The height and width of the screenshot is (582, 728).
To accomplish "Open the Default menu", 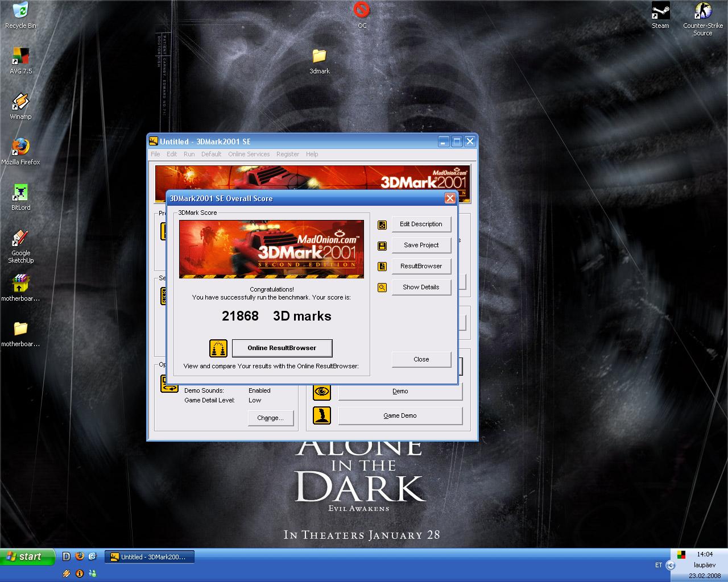I will click(x=211, y=154).
